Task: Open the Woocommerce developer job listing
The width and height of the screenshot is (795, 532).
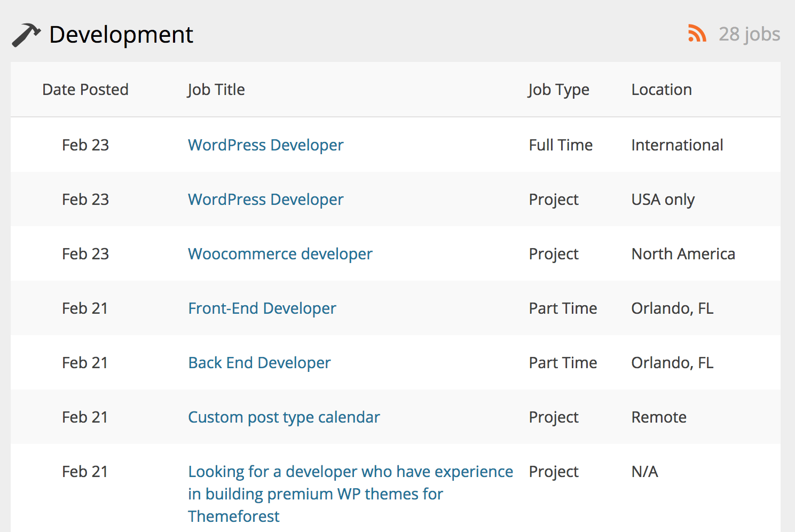Action: pos(280,254)
